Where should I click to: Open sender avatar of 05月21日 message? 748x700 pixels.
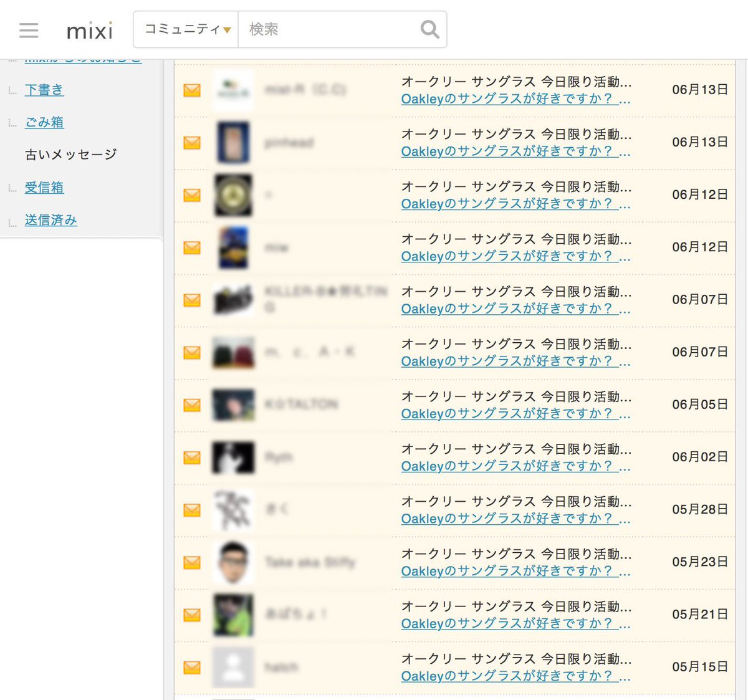[x=233, y=615]
